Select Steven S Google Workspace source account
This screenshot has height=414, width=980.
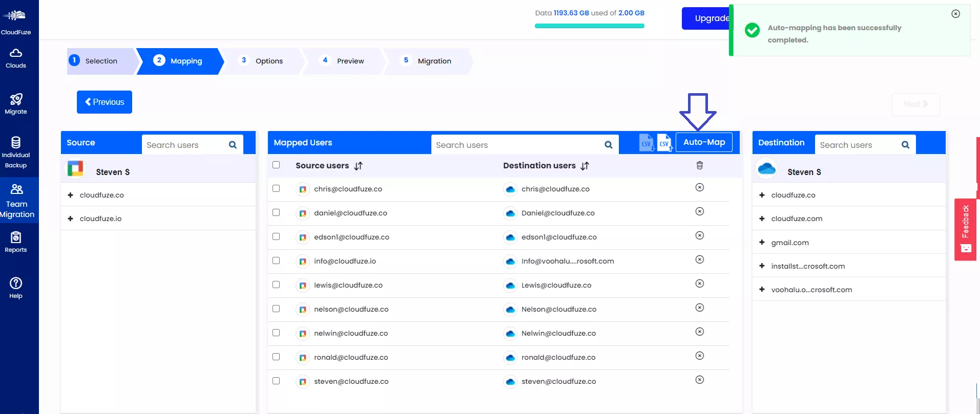click(158, 169)
